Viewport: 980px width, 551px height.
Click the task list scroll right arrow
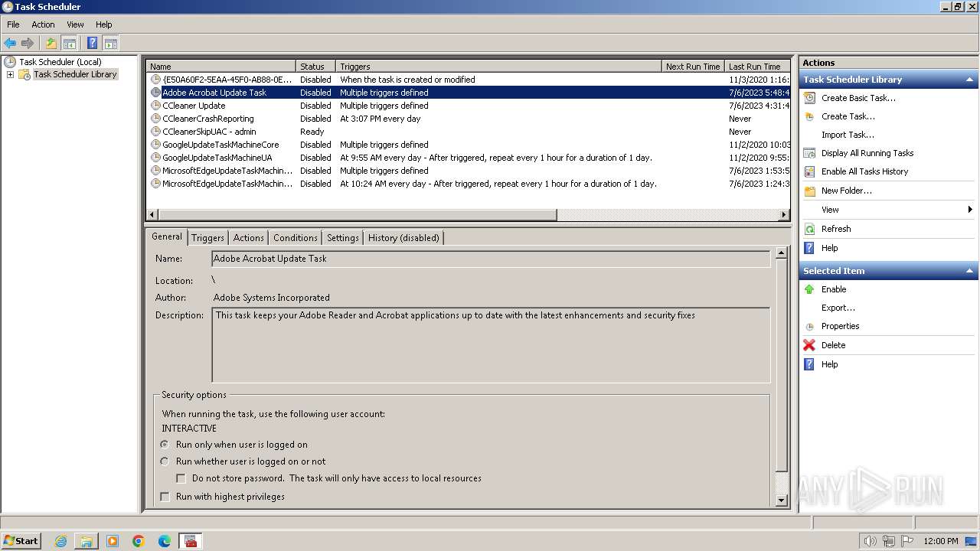pos(784,215)
